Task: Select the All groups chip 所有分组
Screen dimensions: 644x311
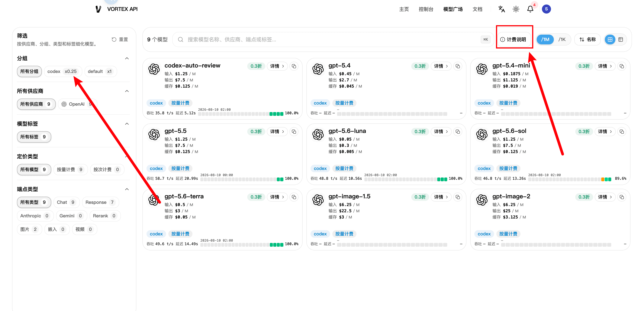Action: 29,71
